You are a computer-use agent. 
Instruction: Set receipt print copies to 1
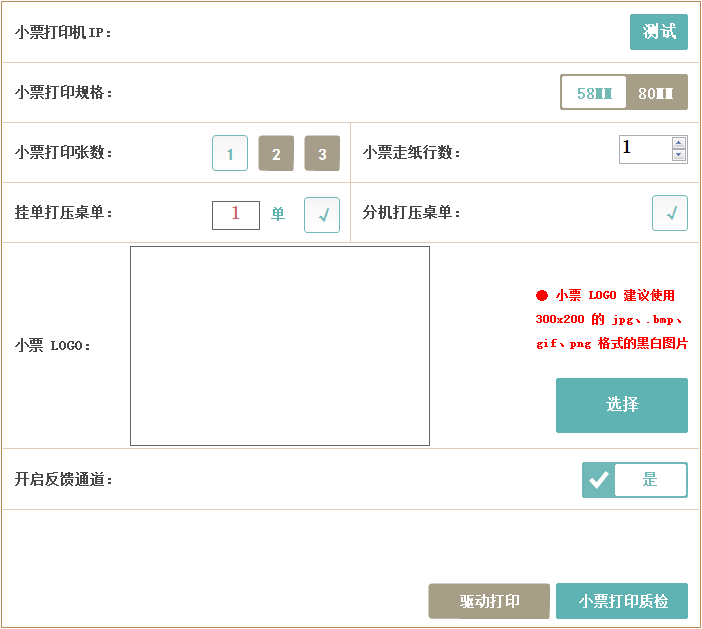tap(230, 153)
